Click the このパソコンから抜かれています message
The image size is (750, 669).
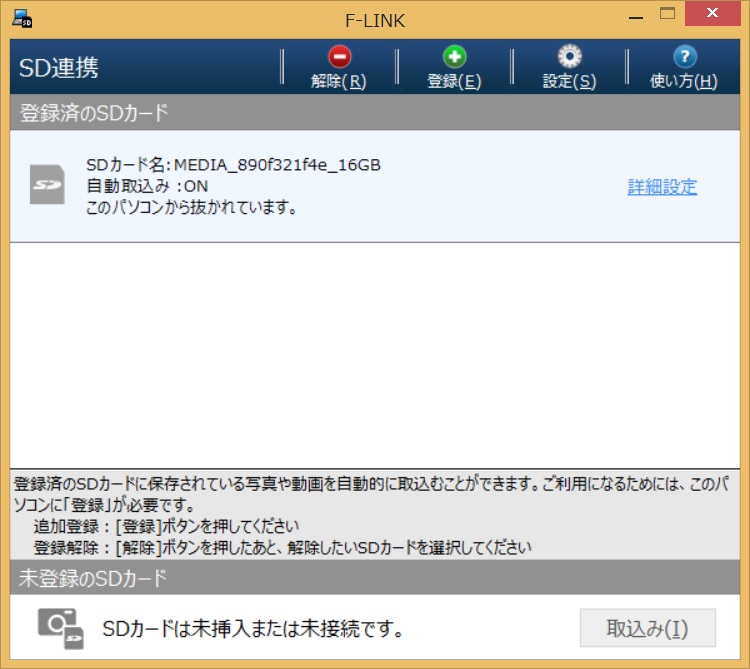coord(192,208)
